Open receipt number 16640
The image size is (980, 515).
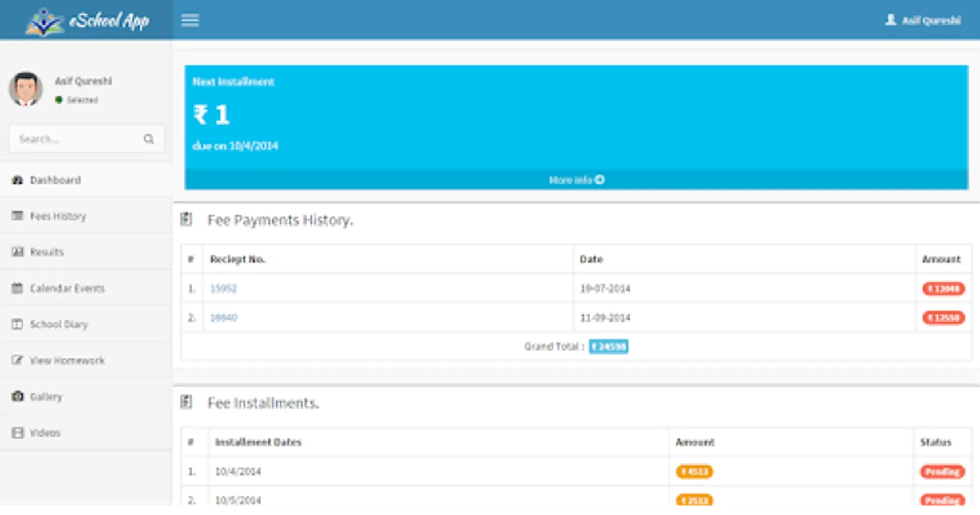point(224,318)
